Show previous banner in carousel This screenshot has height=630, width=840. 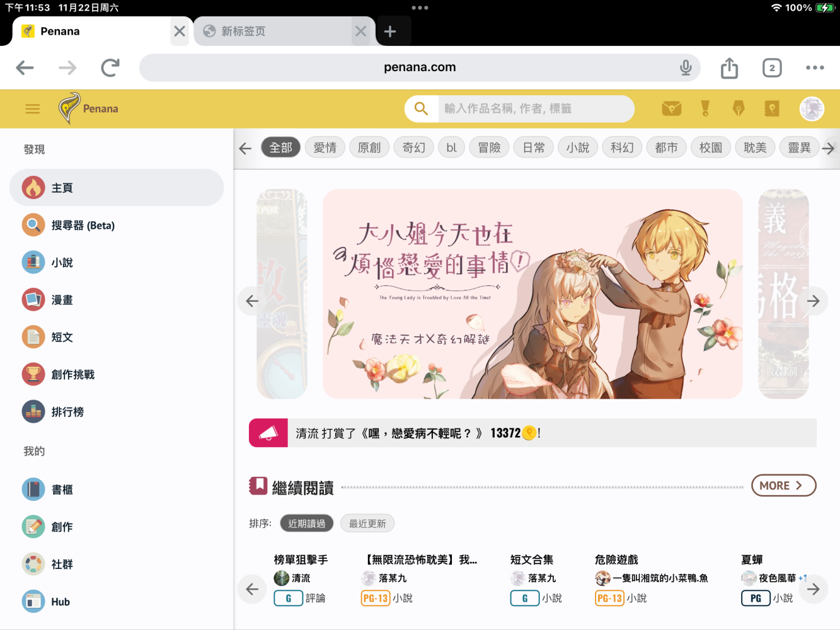point(252,301)
